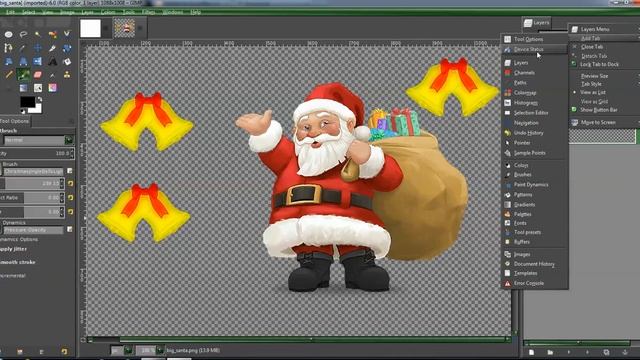Viewport: 640px width, 360px height.
Task: Click Duplicate Layer icon in Layers dock
Action: [606, 352]
